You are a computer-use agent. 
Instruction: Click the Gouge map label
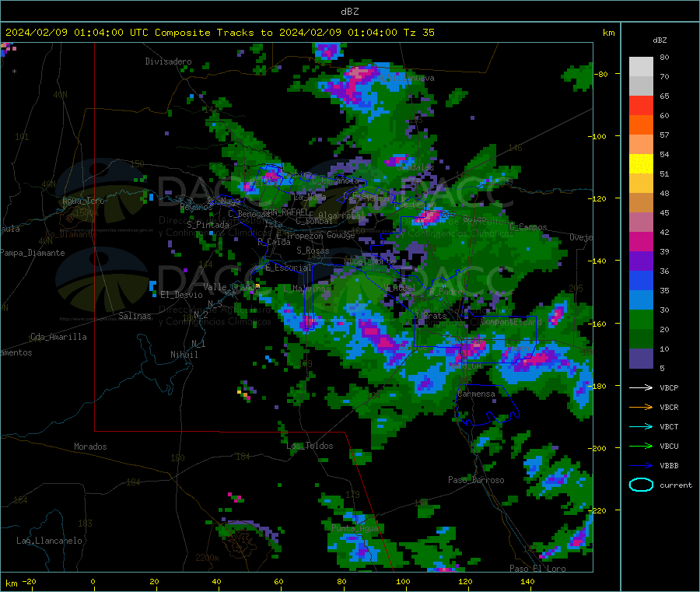point(341,235)
